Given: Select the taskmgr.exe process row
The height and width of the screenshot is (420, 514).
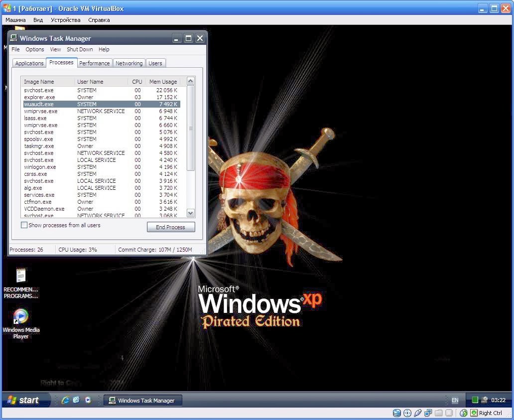Looking at the screenshot, I should coord(101,146).
